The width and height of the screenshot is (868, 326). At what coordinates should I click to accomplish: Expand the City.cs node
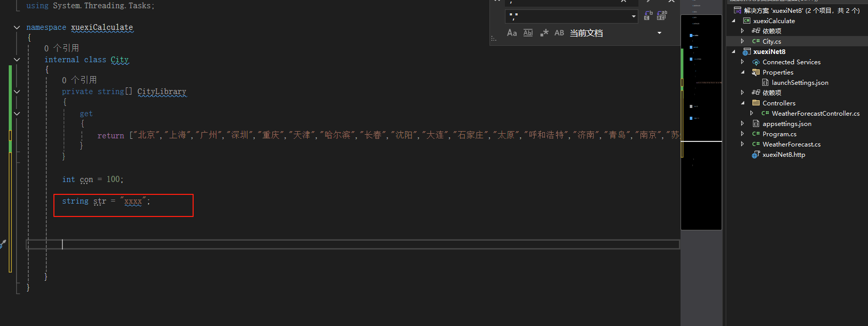[x=742, y=41]
